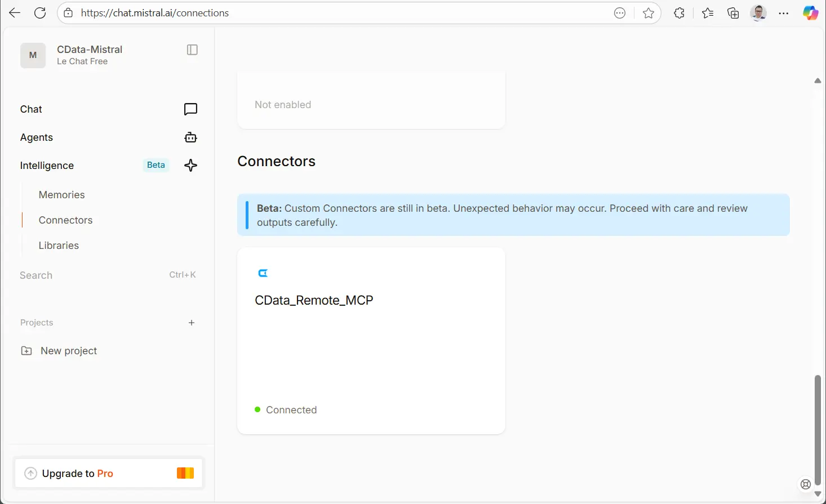This screenshot has width=826, height=504.
Task: Open the browser profile account menu
Action: coord(758,12)
